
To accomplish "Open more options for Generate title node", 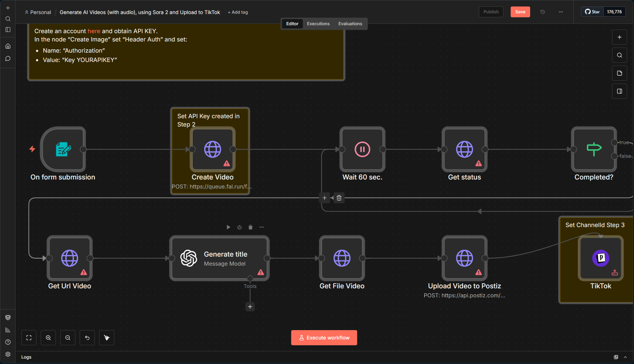I will [x=261, y=227].
